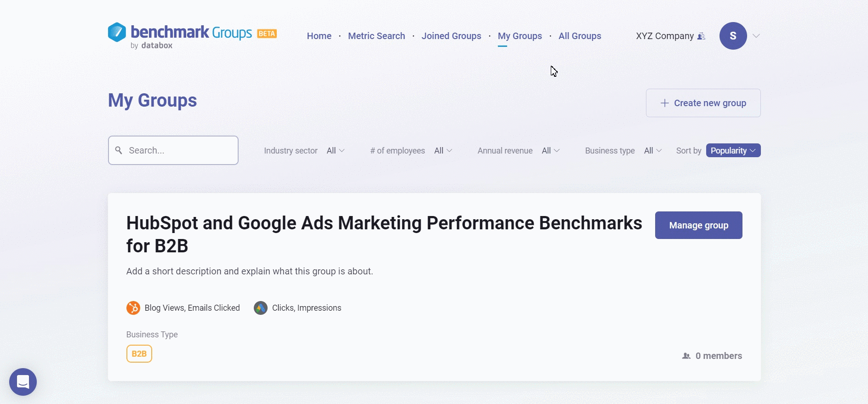868x404 pixels.
Task: Open the chat support bubble icon
Action: [x=23, y=381]
